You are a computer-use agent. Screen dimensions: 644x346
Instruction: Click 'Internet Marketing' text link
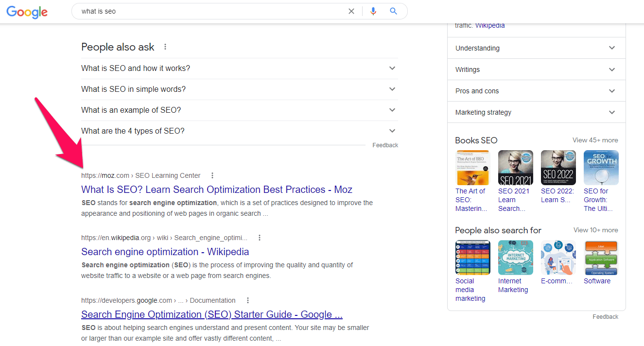513,285
